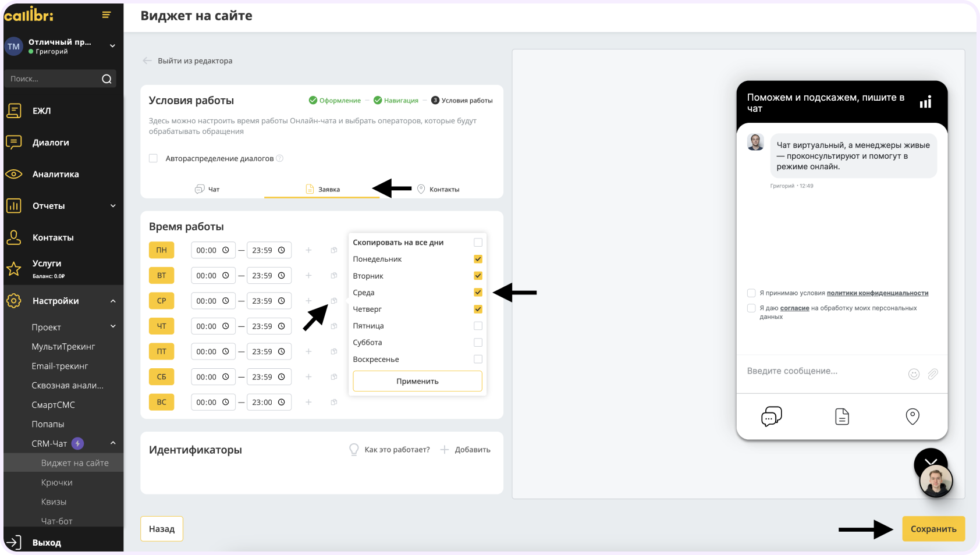The height and width of the screenshot is (555, 980).
Task: Open ЕЖЛ journal icon in sidebar
Action: 14,111
